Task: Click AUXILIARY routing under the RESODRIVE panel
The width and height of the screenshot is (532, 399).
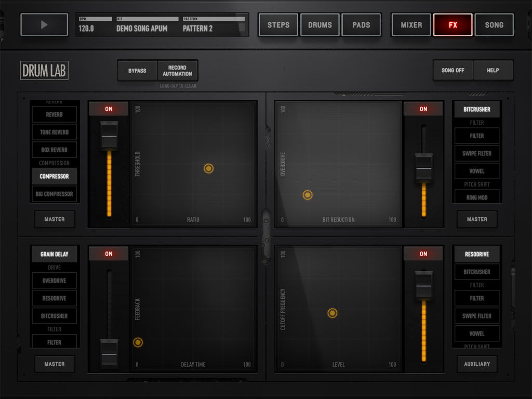Action: click(x=476, y=364)
